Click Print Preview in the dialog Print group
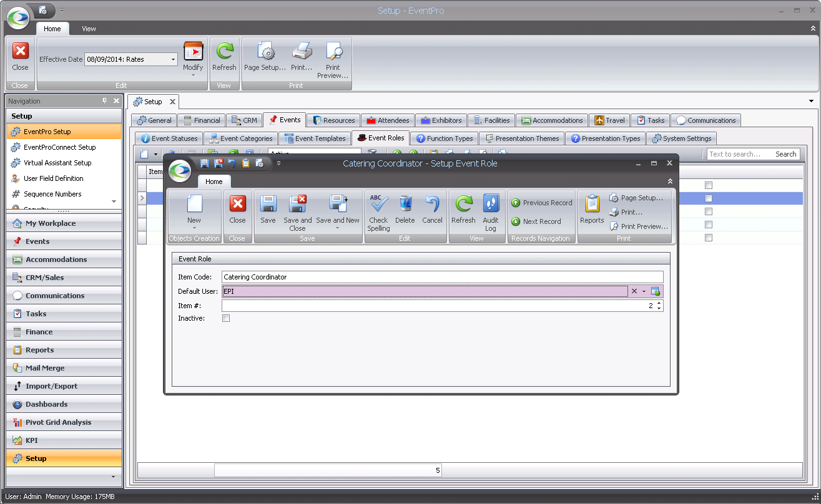This screenshot has width=821, height=504. click(639, 226)
